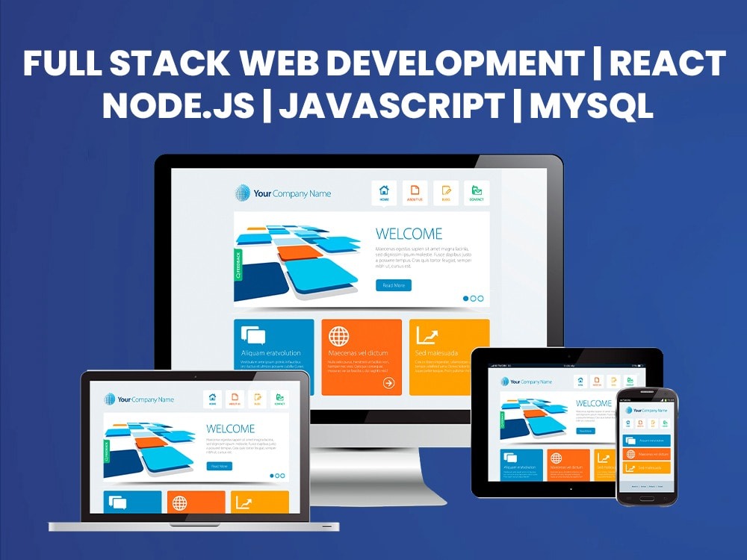Open the green Feedback tab on the laptop
The width and height of the screenshot is (747, 560).
tap(107, 451)
